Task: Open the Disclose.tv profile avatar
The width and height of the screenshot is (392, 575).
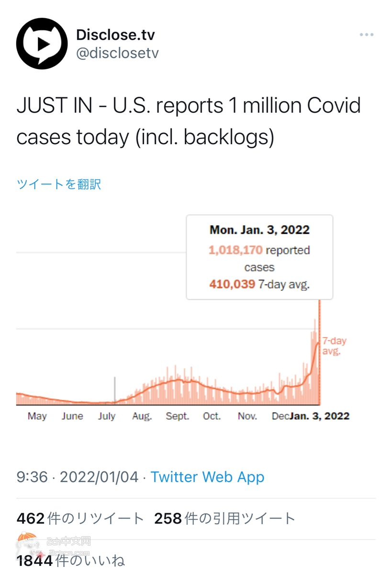Action: click(42, 44)
